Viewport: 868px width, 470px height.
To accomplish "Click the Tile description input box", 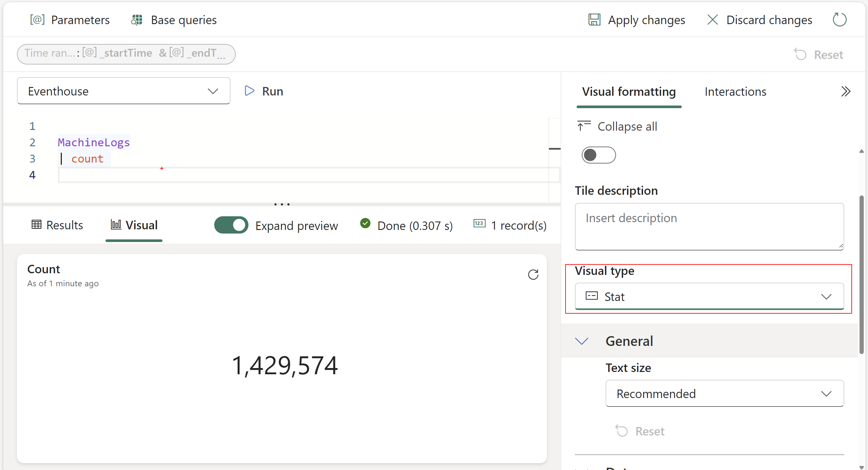I will 709,226.
